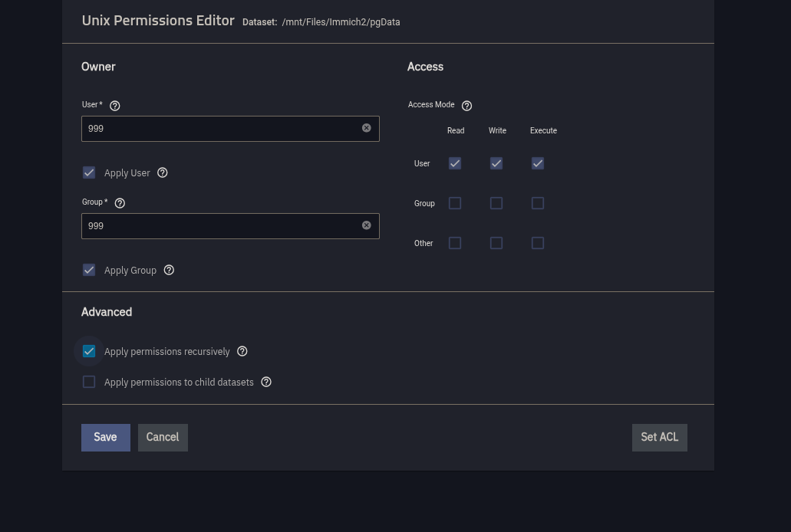Cancel the permissions editing
The image size is (791, 532).
click(x=163, y=437)
